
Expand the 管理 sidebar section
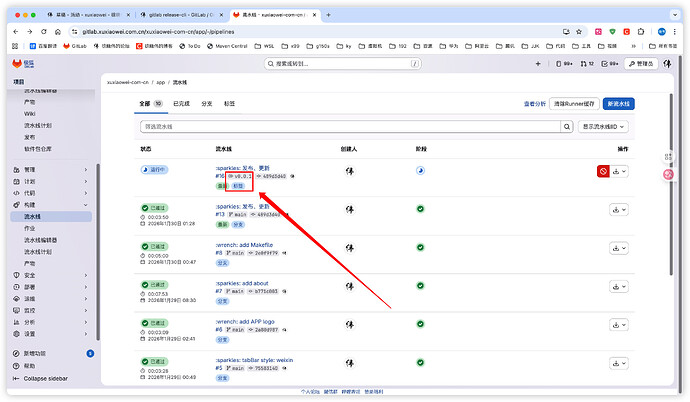[50, 169]
